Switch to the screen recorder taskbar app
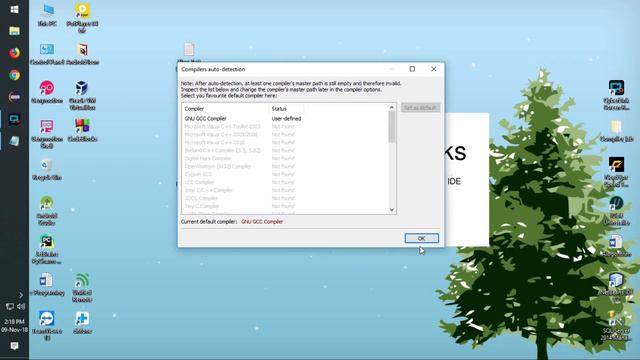The height and width of the screenshot is (360, 640). (x=14, y=119)
